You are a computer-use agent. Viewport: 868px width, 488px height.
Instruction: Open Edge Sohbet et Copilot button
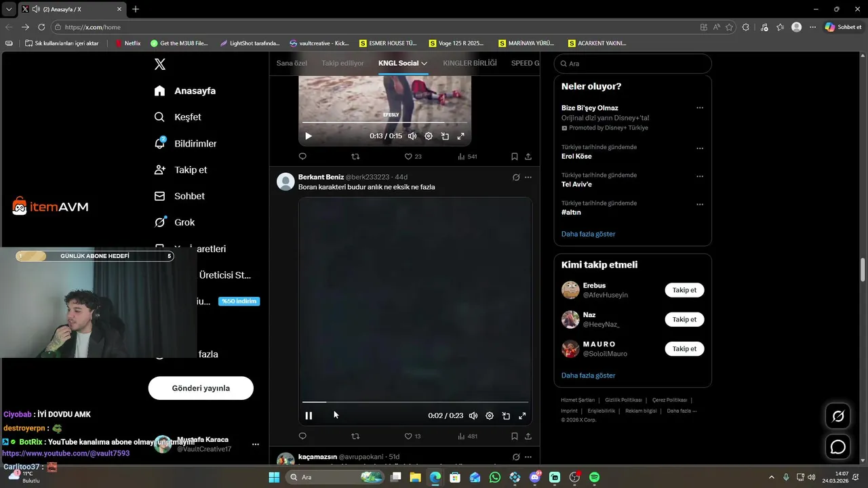point(844,27)
